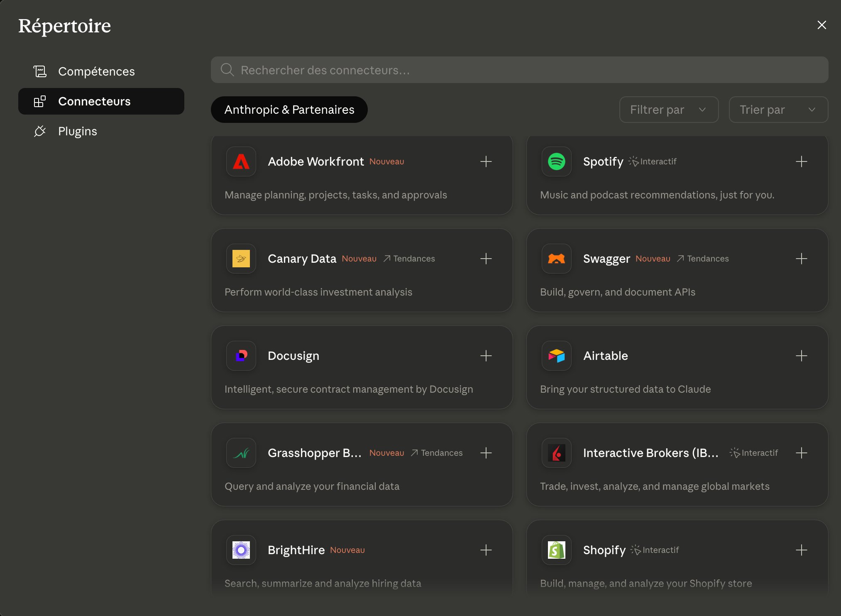Click the BrightHire logo
The image size is (841, 616).
point(241,550)
